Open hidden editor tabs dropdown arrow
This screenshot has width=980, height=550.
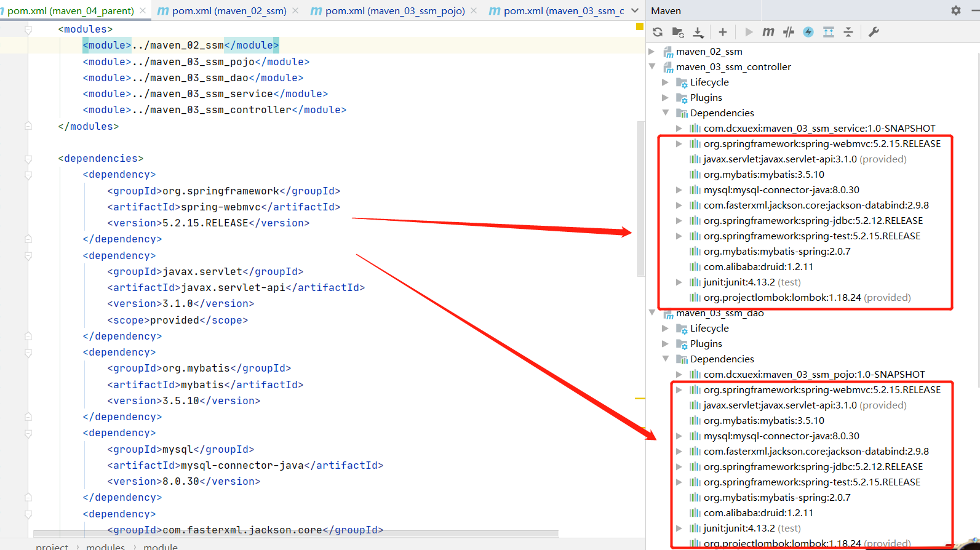click(x=635, y=10)
